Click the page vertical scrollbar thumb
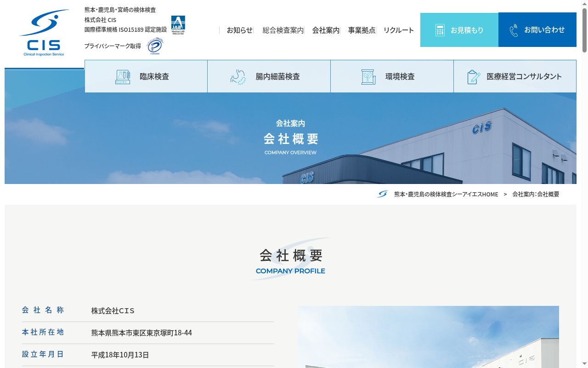The image size is (588, 368). pyautogui.click(x=584, y=30)
